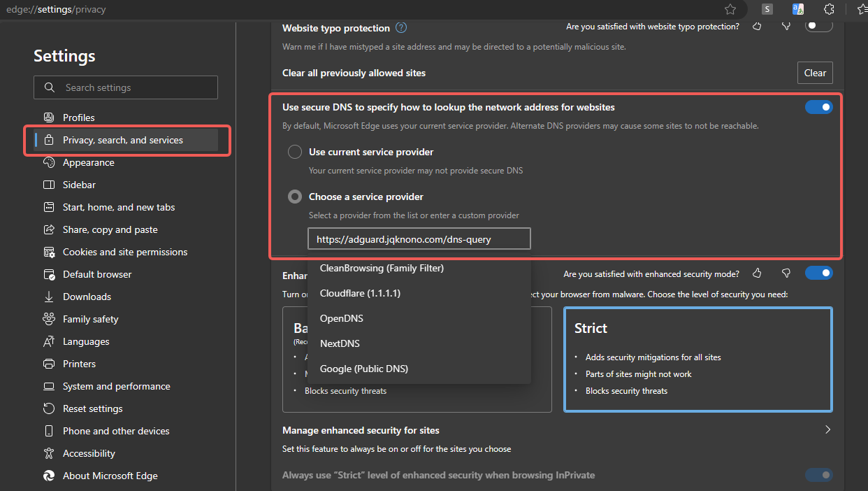Open the Extensions puzzle-piece menu
The width and height of the screenshot is (868, 491).
(830, 9)
